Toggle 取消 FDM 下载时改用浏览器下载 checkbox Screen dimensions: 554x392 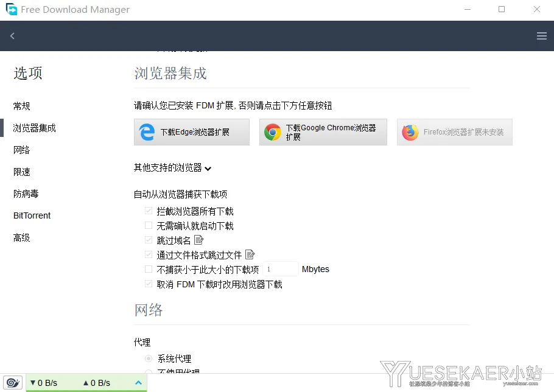(x=149, y=284)
